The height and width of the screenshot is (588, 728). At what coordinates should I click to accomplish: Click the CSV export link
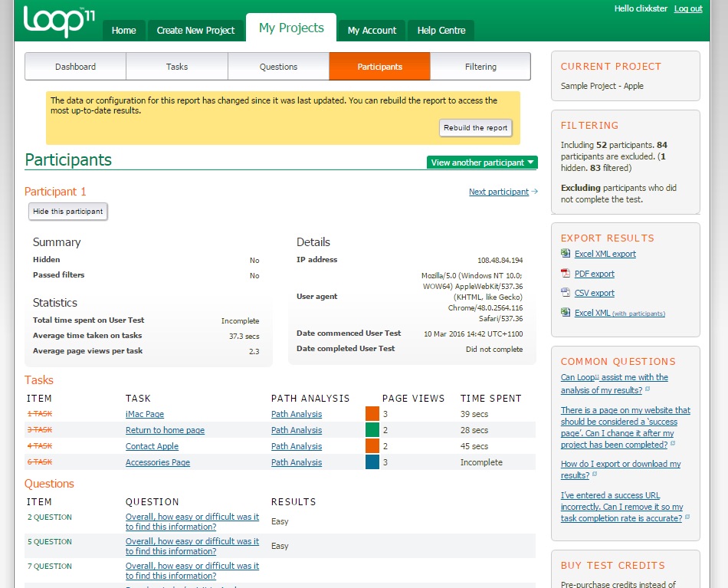pyautogui.click(x=595, y=293)
